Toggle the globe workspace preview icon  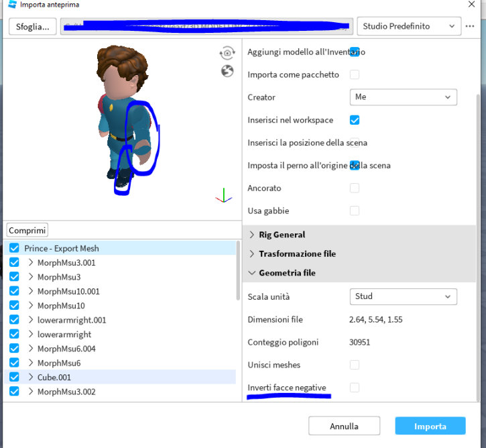pyautogui.click(x=227, y=71)
